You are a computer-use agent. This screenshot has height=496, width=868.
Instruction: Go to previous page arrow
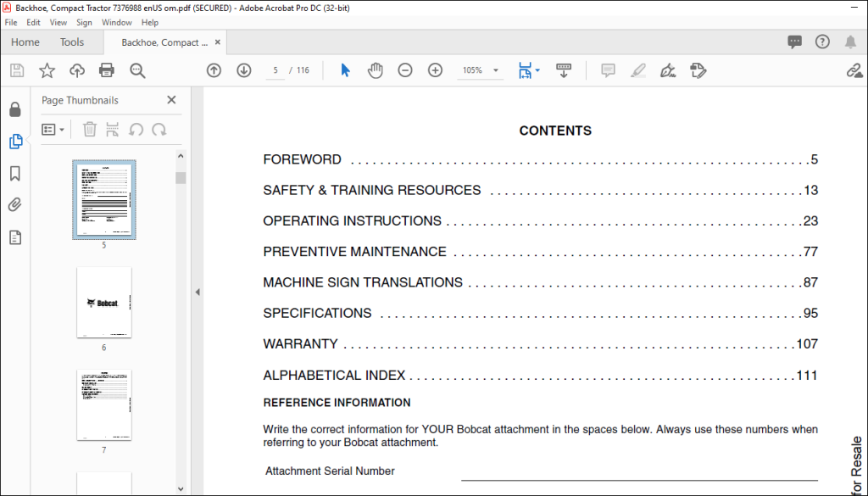coord(214,70)
